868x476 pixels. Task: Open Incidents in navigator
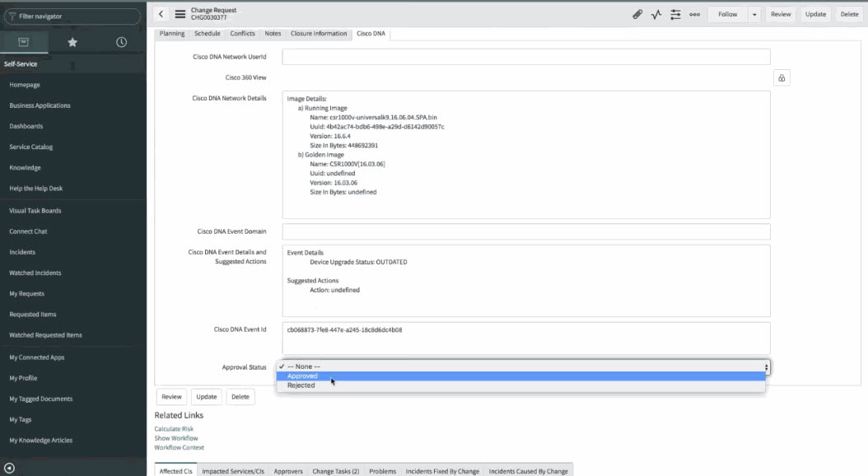[22, 252]
